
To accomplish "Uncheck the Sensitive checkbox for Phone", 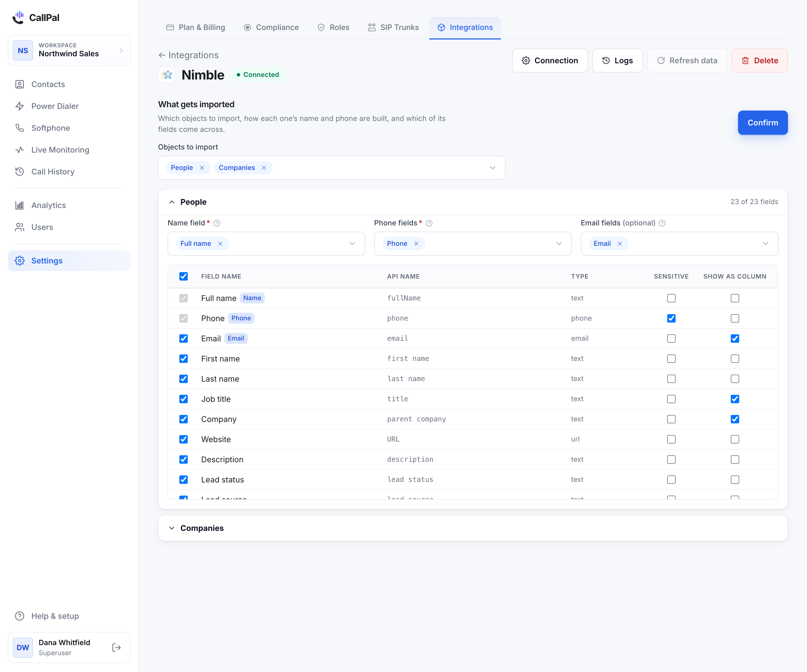I will [671, 318].
